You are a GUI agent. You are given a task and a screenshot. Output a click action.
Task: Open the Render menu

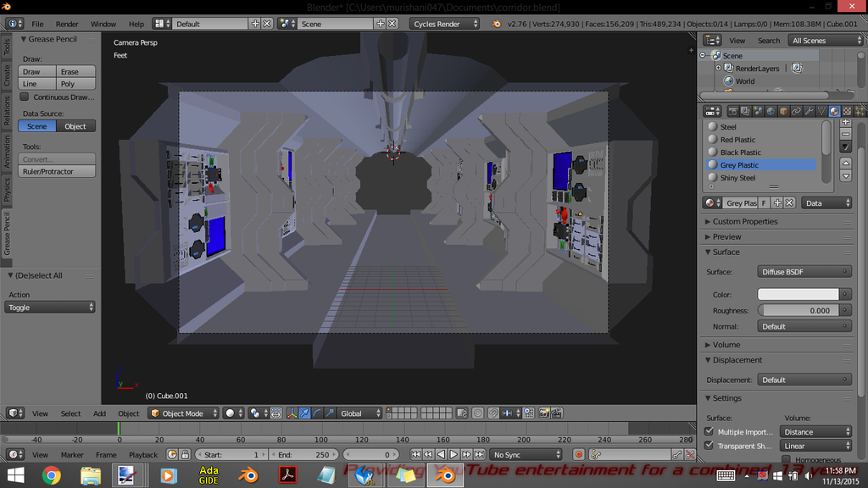tap(67, 24)
